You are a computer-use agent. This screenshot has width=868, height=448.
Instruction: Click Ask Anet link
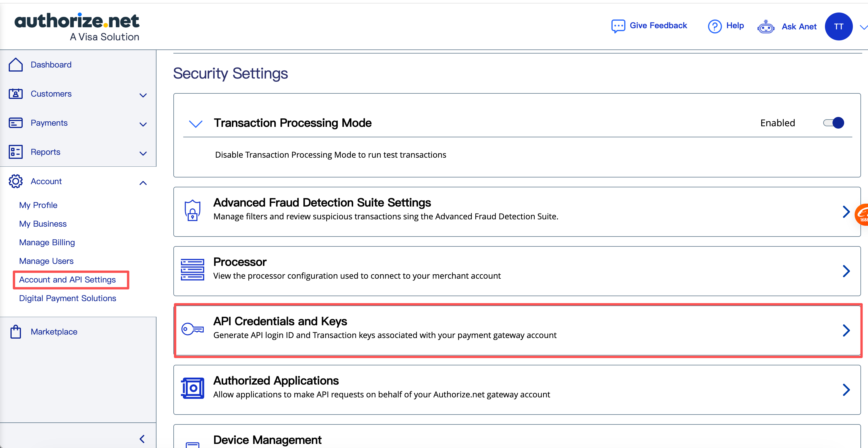click(799, 27)
